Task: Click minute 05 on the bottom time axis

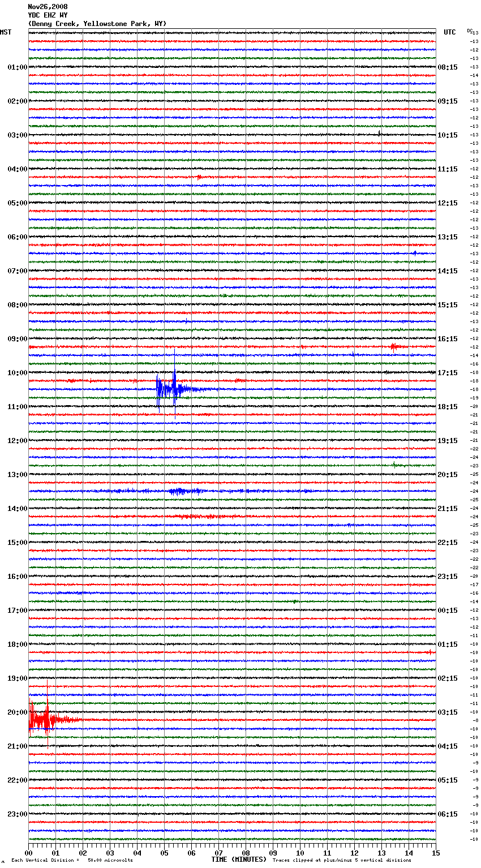Action: (x=165, y=853)
